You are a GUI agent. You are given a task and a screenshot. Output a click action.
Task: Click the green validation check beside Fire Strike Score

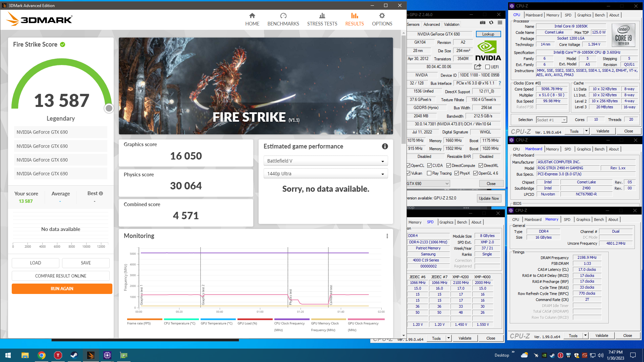pyautogui.click(x=63, y=45)
